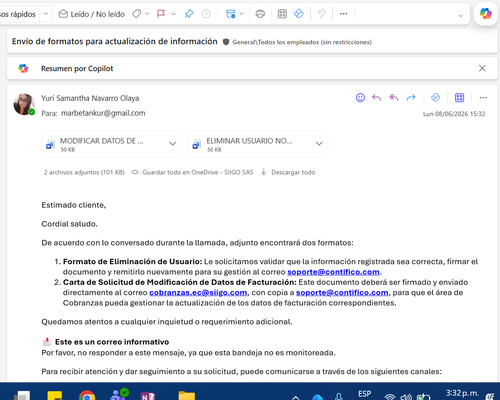Expand the MODIFICAR DATOS attachment chevron
500x400 pixels.
pos(173,144)
